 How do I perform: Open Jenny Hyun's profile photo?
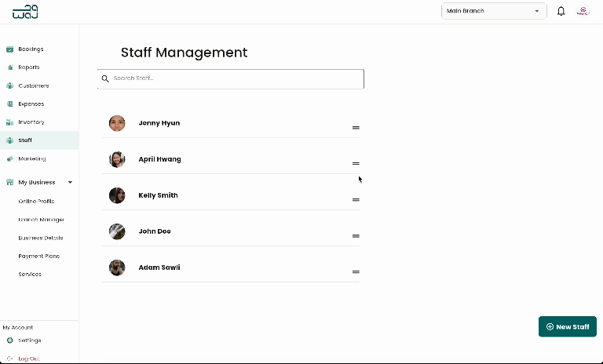[117, 123]
